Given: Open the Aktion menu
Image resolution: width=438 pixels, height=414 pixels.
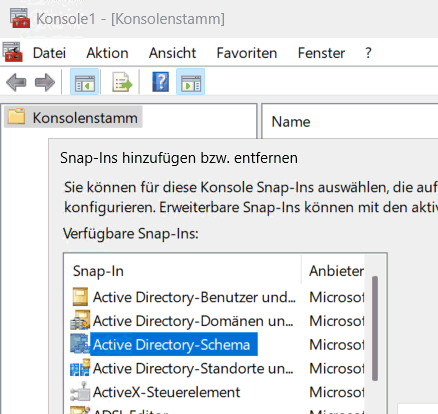Looking at the screenshot, I should tap(107, 53).
